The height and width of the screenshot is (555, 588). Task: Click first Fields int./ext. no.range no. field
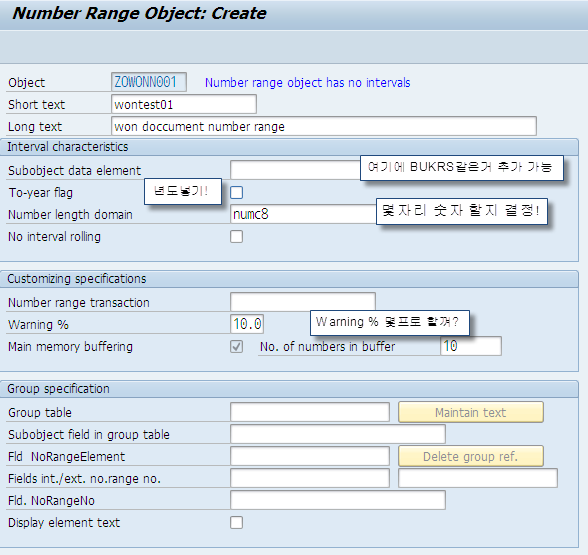[310, 478]
